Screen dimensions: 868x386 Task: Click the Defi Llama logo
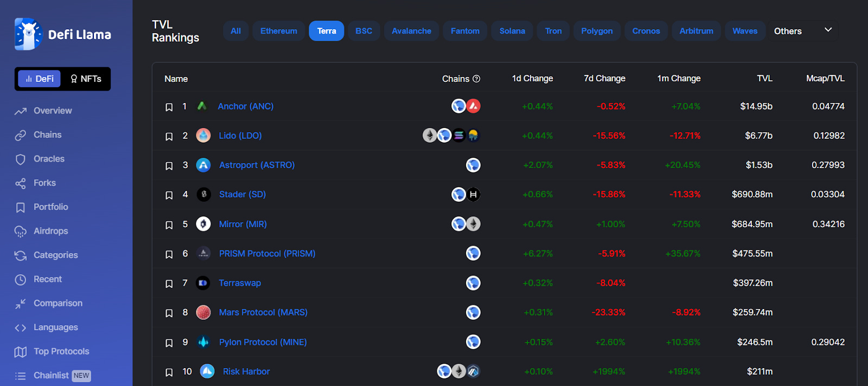(62, 34)
